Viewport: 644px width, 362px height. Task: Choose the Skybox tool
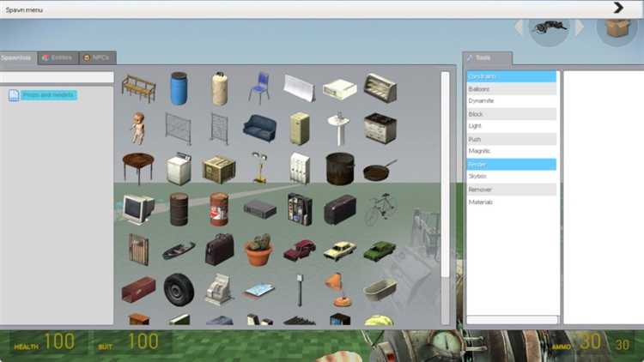click(x=512, y=177)
